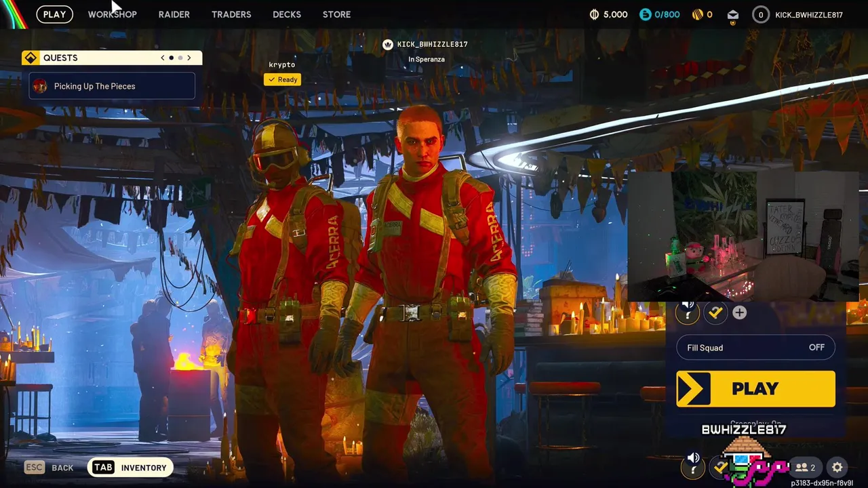Click bottom-bar speaker voice avatar

pyautogui.click(x=693, y=466)
